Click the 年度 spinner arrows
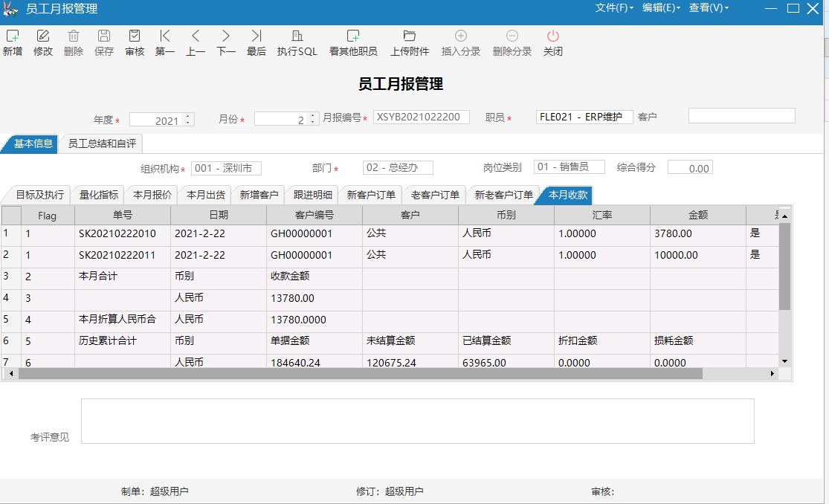Screen dimensions: 829x504 click(187, 119)
